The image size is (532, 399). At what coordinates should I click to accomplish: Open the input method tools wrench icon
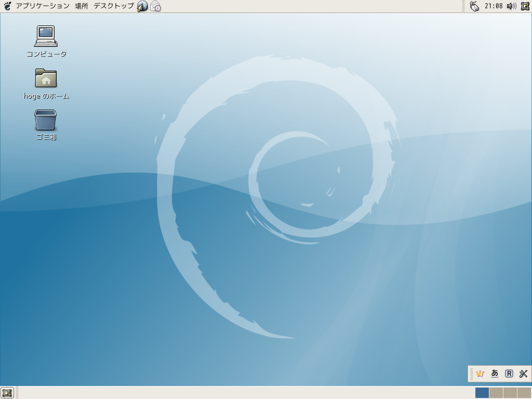[523, 374]
